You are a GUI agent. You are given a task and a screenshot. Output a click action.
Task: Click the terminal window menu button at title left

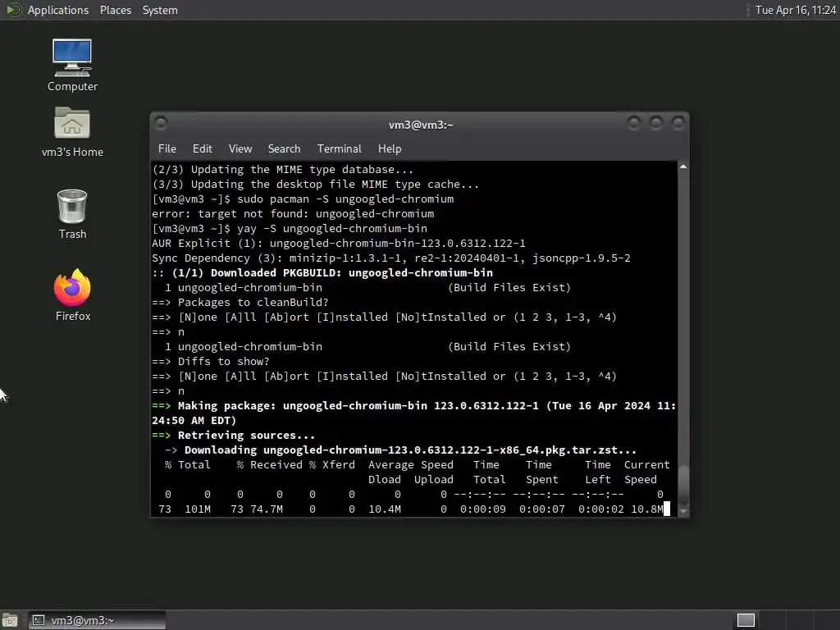161,123
